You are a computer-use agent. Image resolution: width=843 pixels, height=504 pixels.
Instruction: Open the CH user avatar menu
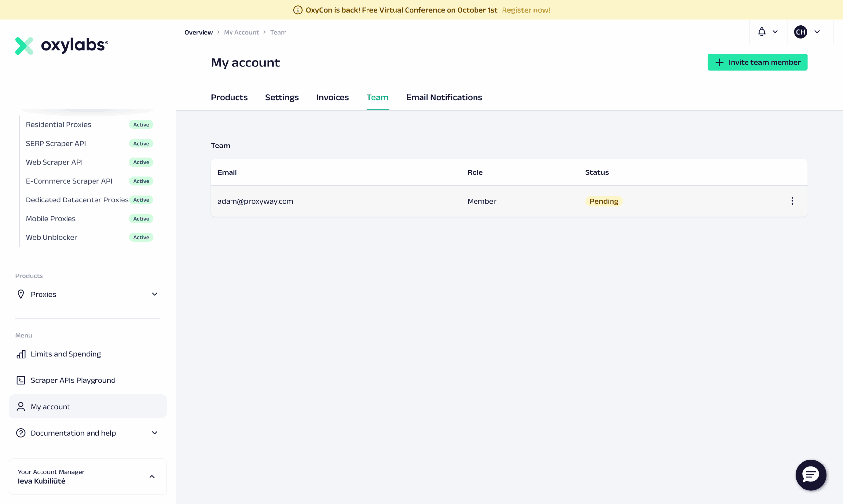point(801,32)
